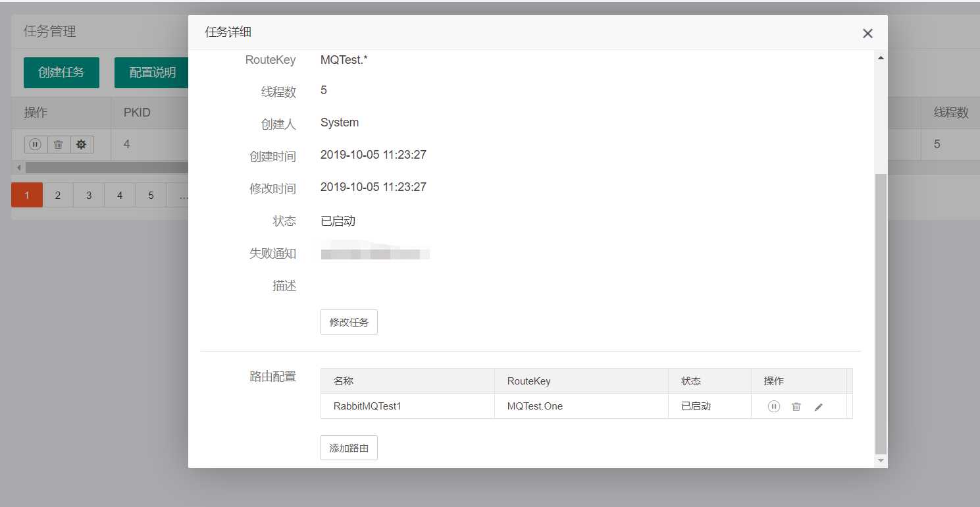The image size is (980, 507).
Task: Click the blurred 失败通知 value
Action: tap(375, 254)
